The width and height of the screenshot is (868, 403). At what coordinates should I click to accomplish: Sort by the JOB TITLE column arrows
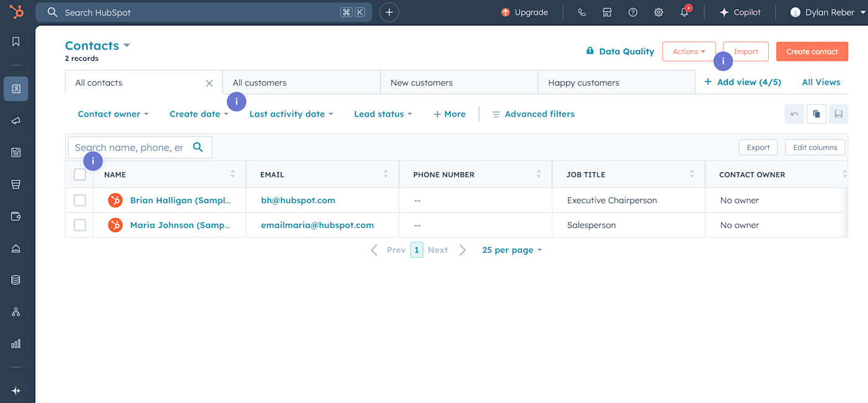pyautogui.click(x=692, y=174)
